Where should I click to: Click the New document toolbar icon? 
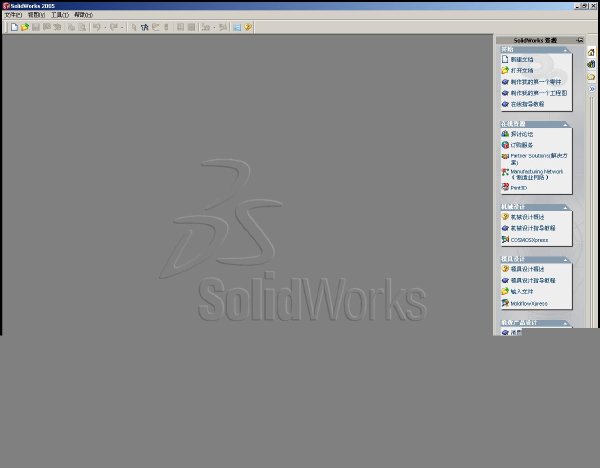coord(14,27)
